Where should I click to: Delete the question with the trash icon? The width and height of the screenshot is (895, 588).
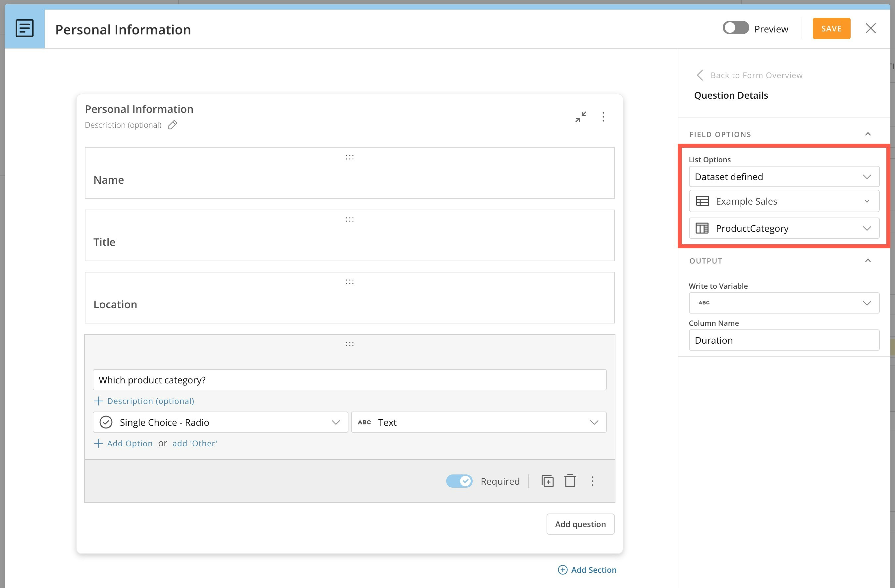570,481
